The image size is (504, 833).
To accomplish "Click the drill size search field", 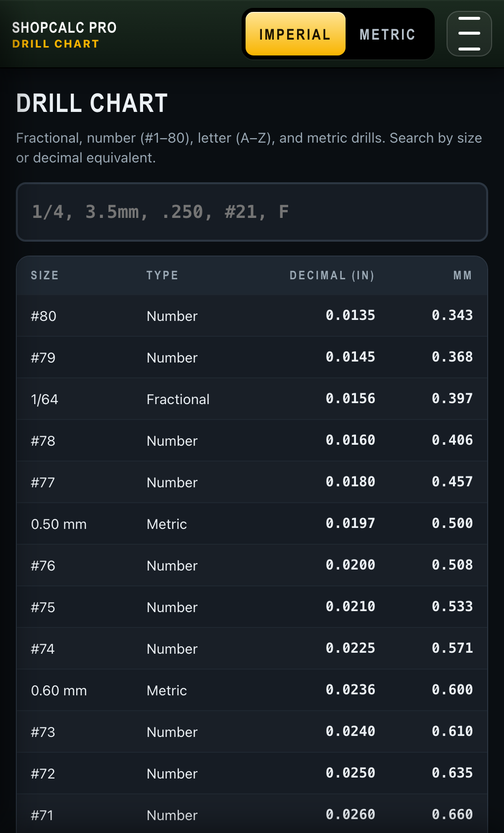I will click(252, 212).
